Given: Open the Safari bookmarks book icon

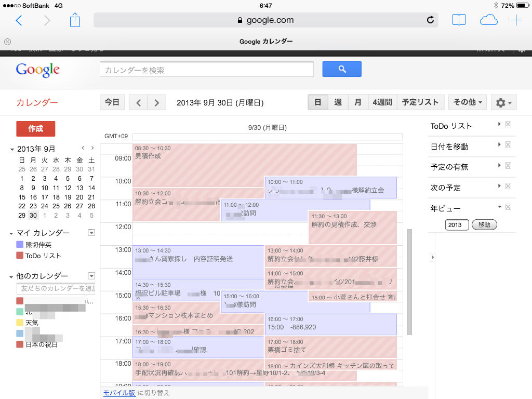Looking at the screenshot, I should point(459,20).
